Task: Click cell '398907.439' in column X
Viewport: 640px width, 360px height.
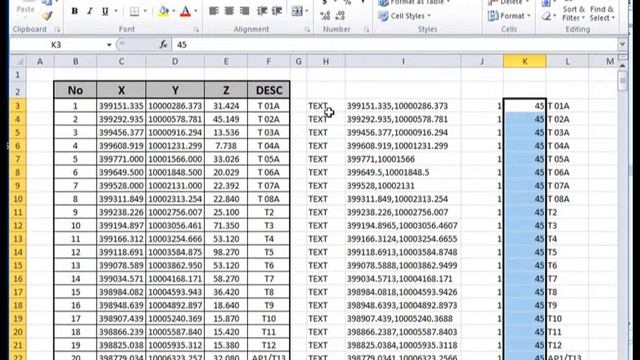Action: [121, 319]
